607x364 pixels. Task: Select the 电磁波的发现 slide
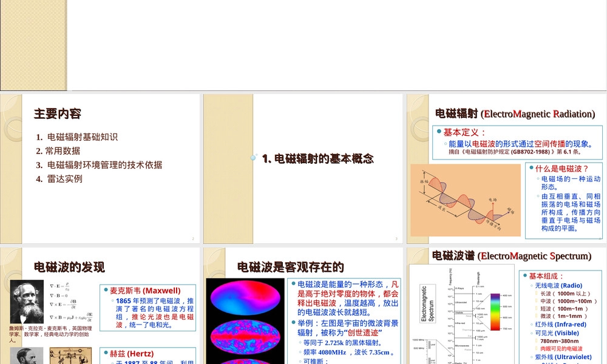pyautogui.click(x=100, y=306)
